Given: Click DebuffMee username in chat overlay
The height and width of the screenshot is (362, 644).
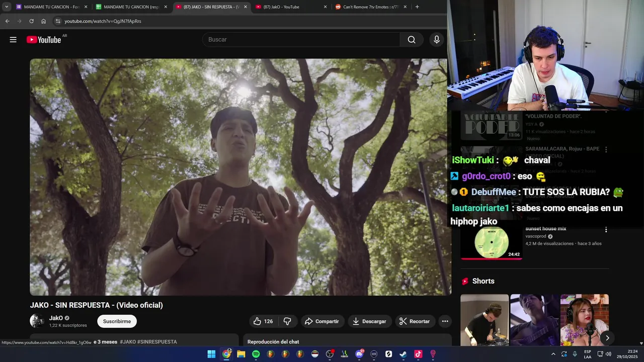Looking at the screenshot, I should click(x=494, y=192).
